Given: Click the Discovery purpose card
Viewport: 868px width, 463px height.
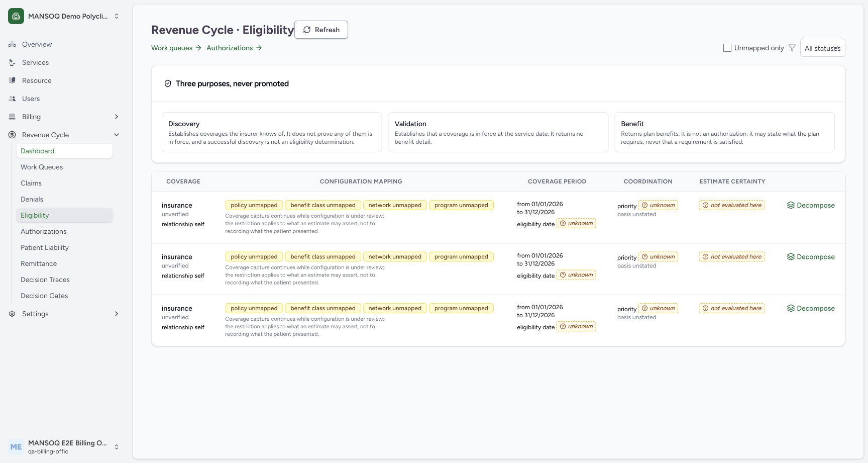Looking at the screenshot, I should pyautogui.click(x=272, y=132).
